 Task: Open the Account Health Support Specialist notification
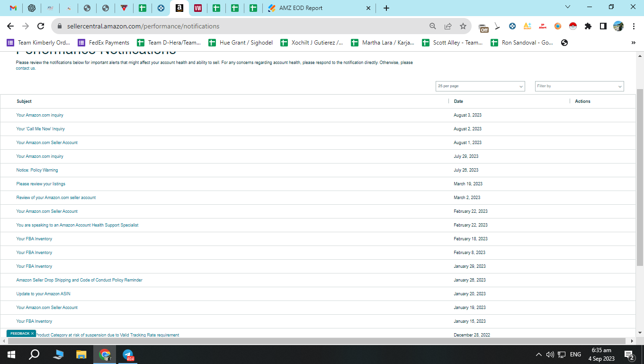pos(77,225)
